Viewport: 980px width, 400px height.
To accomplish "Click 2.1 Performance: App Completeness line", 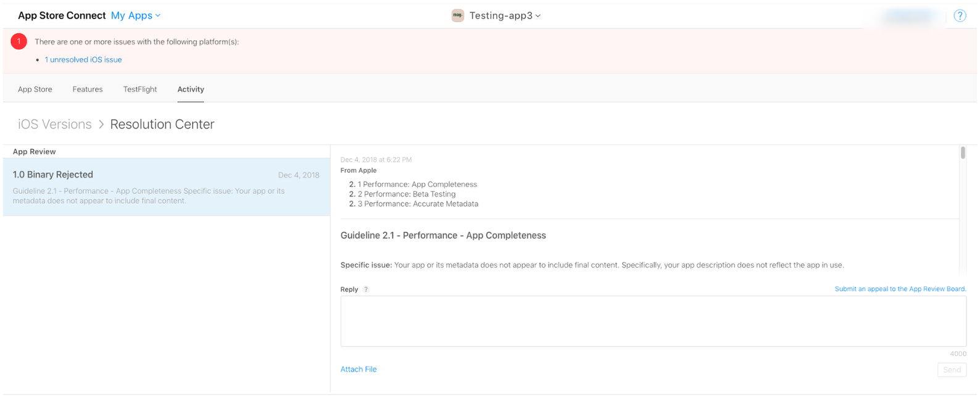I will coord(413,185).
